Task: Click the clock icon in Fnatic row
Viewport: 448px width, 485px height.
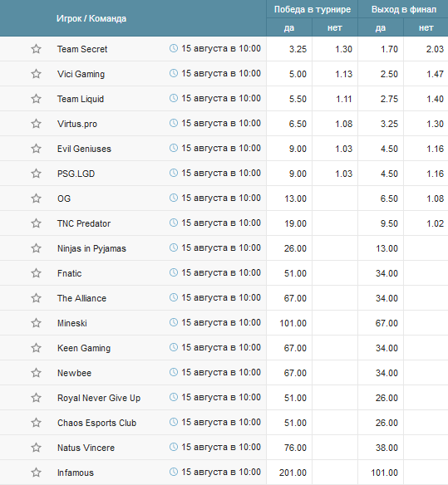Action: (x=174, y=272)
